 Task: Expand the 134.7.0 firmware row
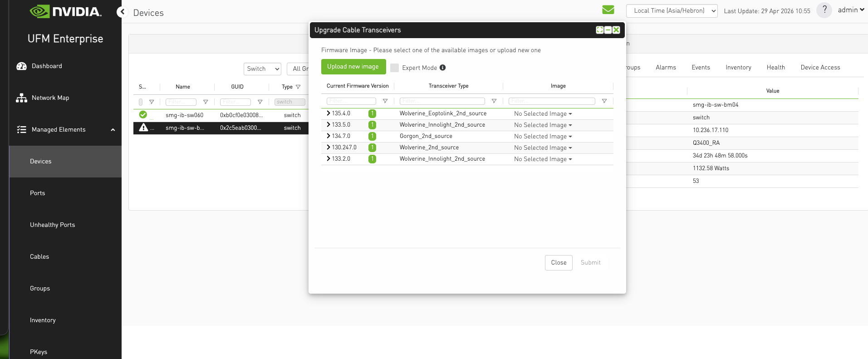(x=329, y=136)
